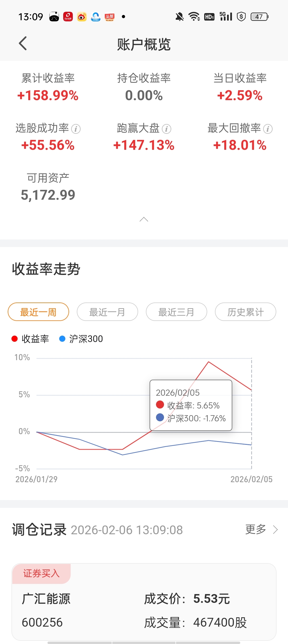Switch to 最近一月 range
Screen dimensions: 288x644
click(x=107, y=312)
